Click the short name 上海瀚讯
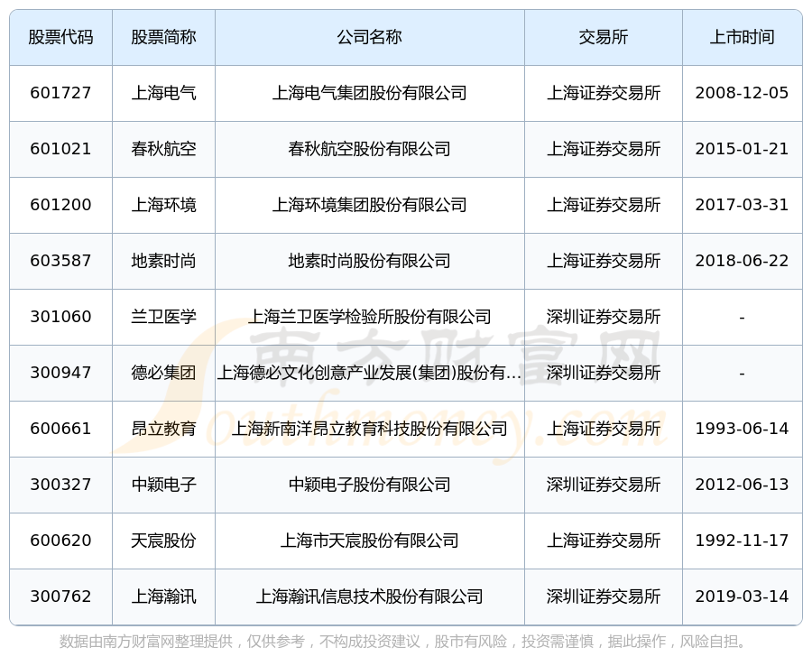Image resolution: width=812 pixels, height=666 pixels. coord(163,597)
